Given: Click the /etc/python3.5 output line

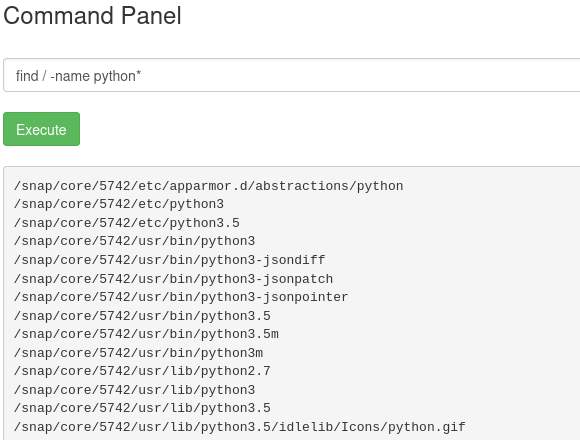Looking at the screenshot, I should tap(127, 223).
